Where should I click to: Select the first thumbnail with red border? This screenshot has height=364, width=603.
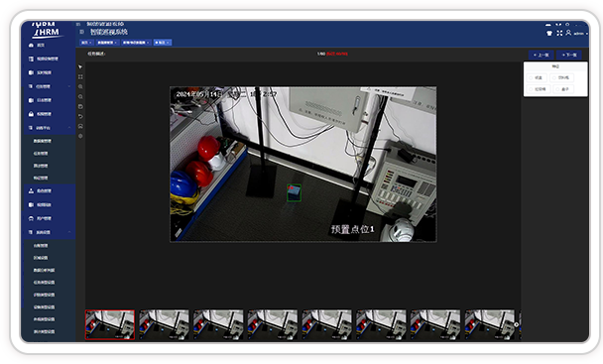pyautogui.click(x=110, y=324)
